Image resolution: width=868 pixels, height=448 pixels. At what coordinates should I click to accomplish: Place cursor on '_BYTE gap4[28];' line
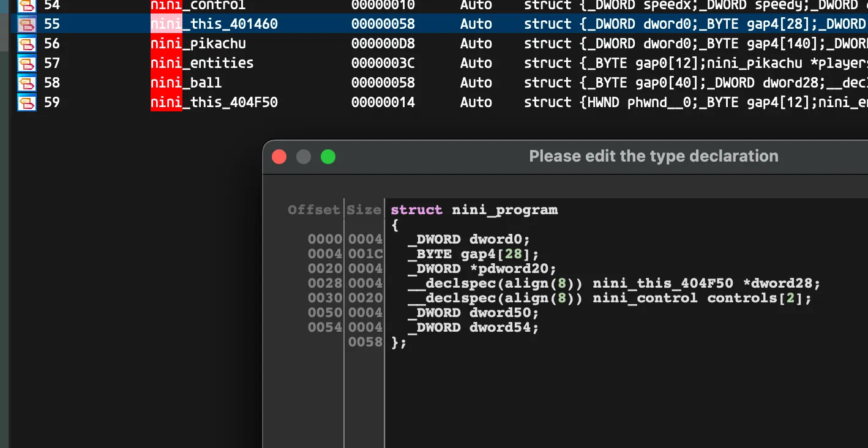tap(473, 254)
